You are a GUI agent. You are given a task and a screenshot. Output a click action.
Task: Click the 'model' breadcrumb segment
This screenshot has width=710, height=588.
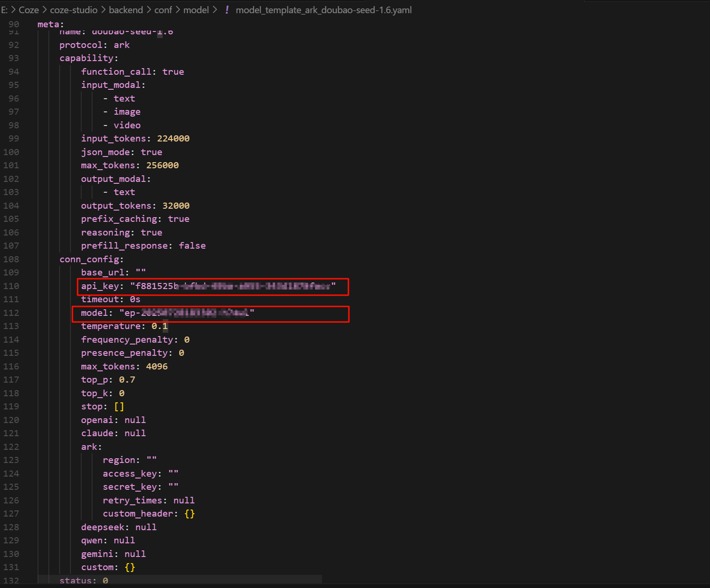tap(196, 10)
